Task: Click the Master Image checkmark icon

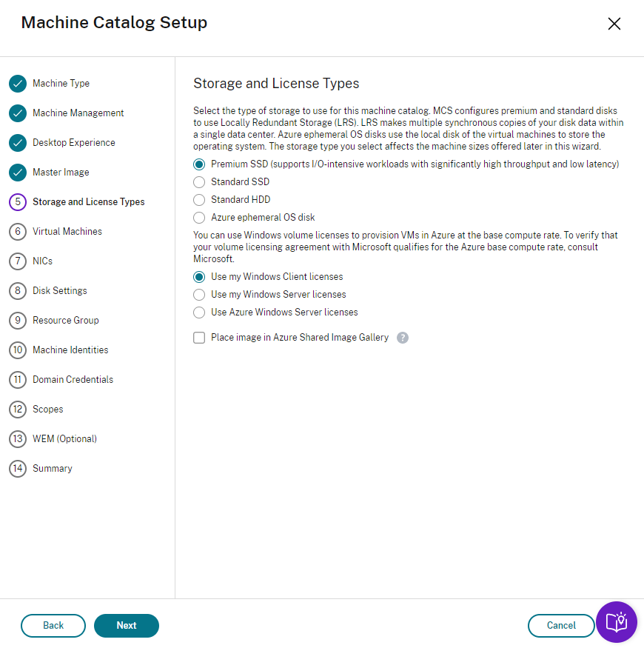Action: 18,173
